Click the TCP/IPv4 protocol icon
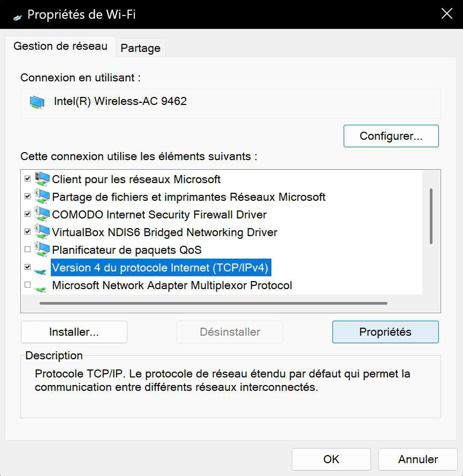 (x=40, y=270)
